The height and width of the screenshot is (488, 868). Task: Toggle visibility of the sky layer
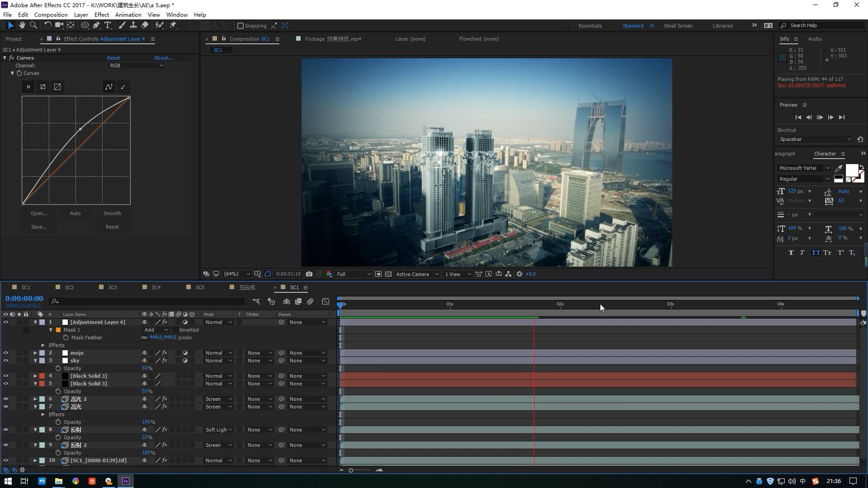pyautogui.click(x=6, y=361)
